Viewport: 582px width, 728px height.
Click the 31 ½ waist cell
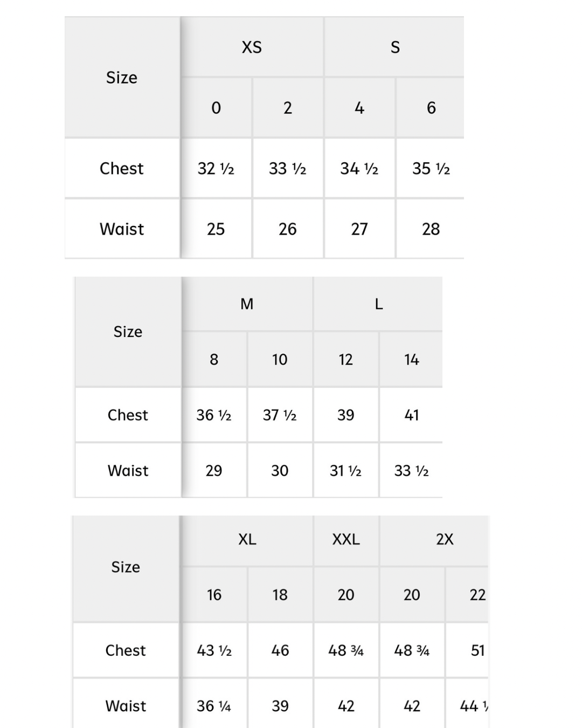[x=345, y=471]
